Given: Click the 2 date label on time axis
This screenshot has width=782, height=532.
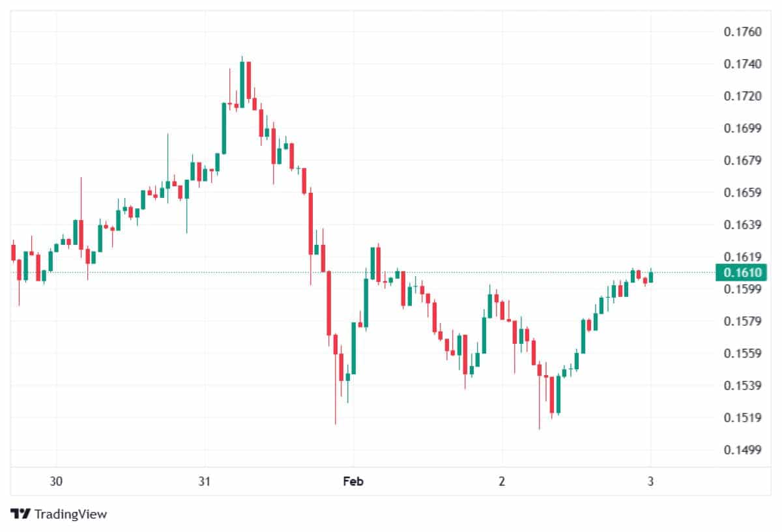Looking at the screenshot, I should [502, 482].
